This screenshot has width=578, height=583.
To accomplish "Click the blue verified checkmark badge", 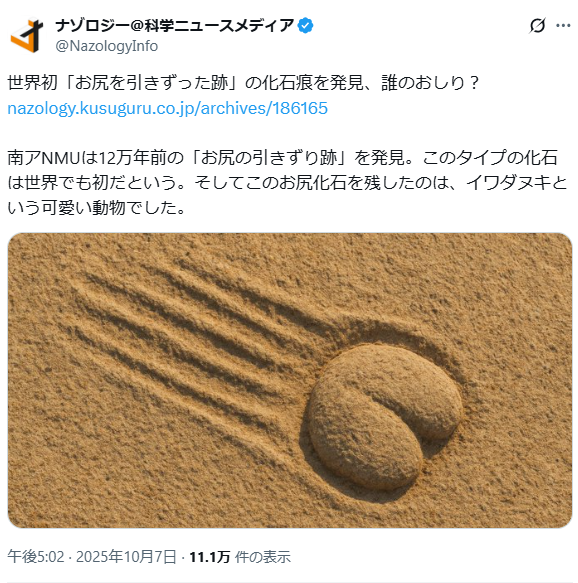I will [x=306, y=26].
